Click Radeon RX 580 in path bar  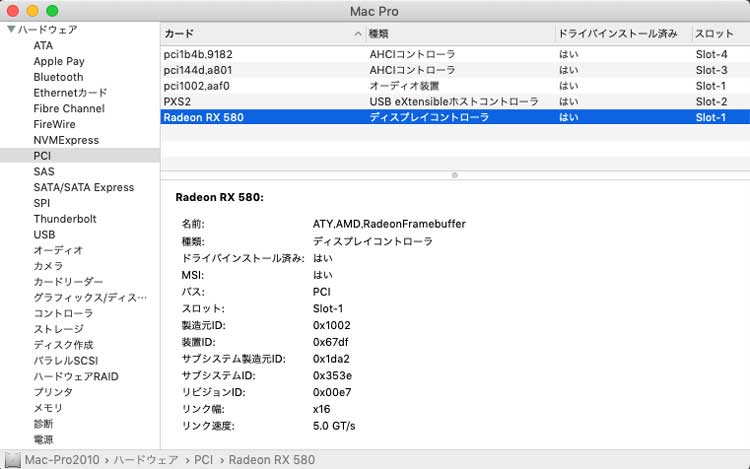pos(272,460)
